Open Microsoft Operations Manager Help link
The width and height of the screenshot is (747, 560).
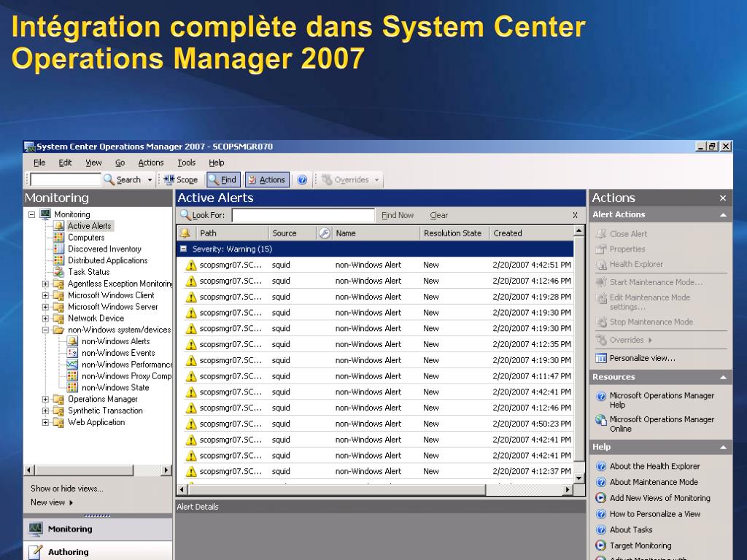pos(661,400)
